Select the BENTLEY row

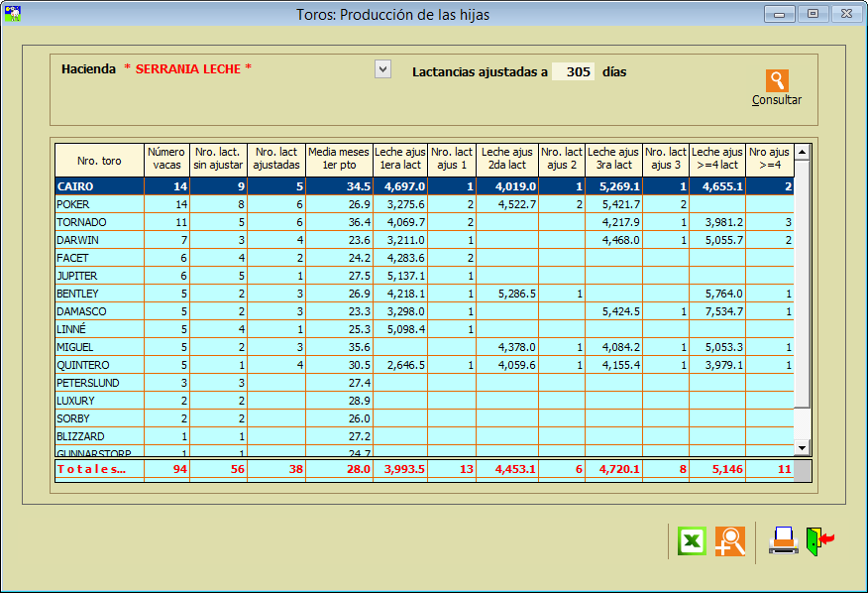click(99, 294)
